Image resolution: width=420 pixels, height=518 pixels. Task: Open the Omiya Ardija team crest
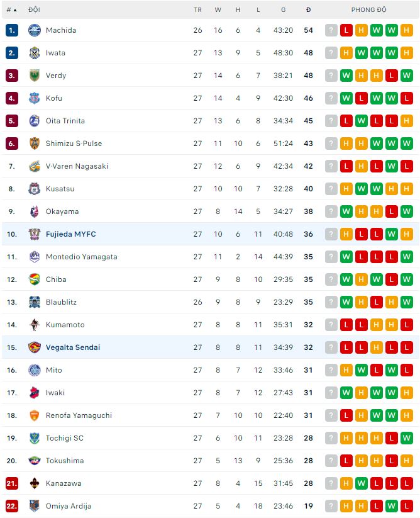tap(35, 506)
